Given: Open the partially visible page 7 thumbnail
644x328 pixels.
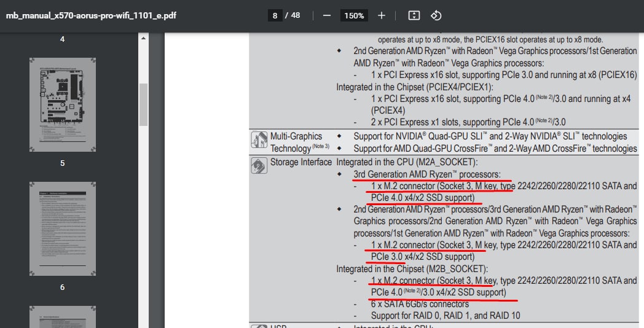Looking at the screenshot, I should pyautogui.click(x=63, y=317).
